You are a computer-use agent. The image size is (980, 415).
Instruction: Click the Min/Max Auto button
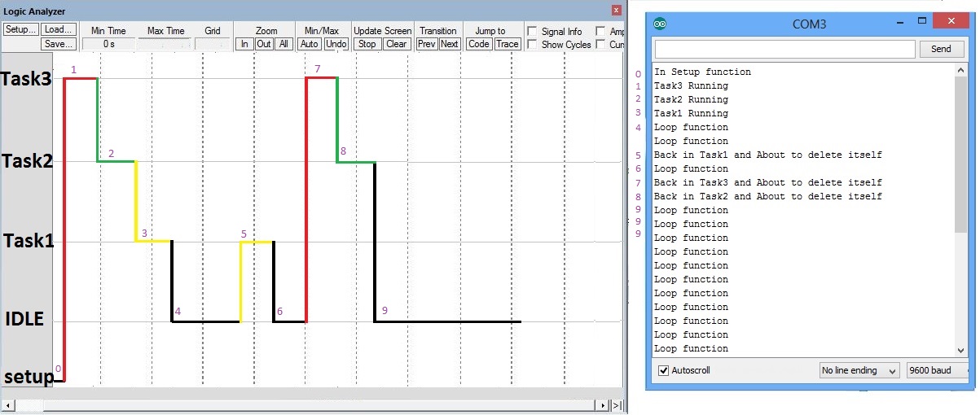click(x=310, y=44)
